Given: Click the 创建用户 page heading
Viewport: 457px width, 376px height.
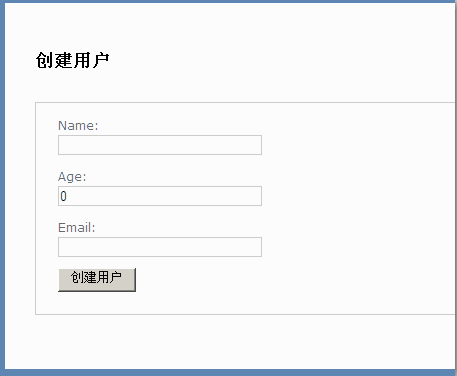Looking at the screenshot, I should tap(73, 60).
